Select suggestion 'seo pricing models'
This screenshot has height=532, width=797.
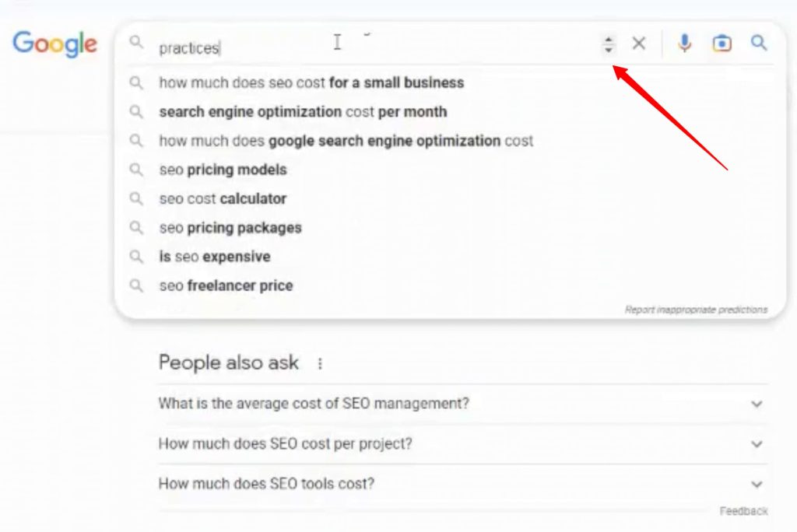coord(223,170)
